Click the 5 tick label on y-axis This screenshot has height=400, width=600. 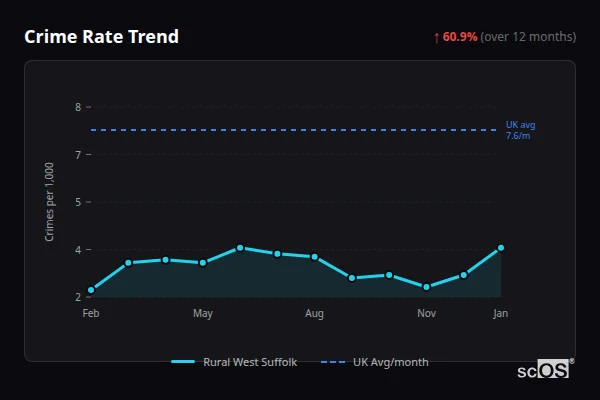[x=77, y=202]
